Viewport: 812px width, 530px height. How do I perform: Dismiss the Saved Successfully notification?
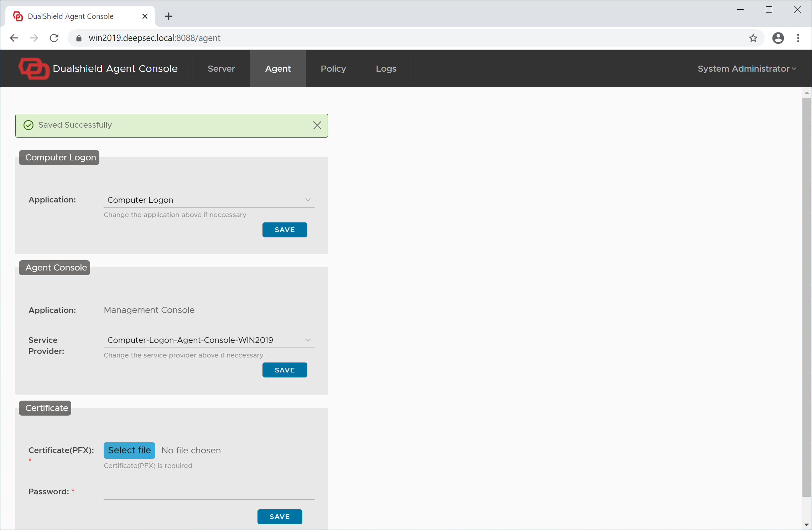click(x=317, y=125)
